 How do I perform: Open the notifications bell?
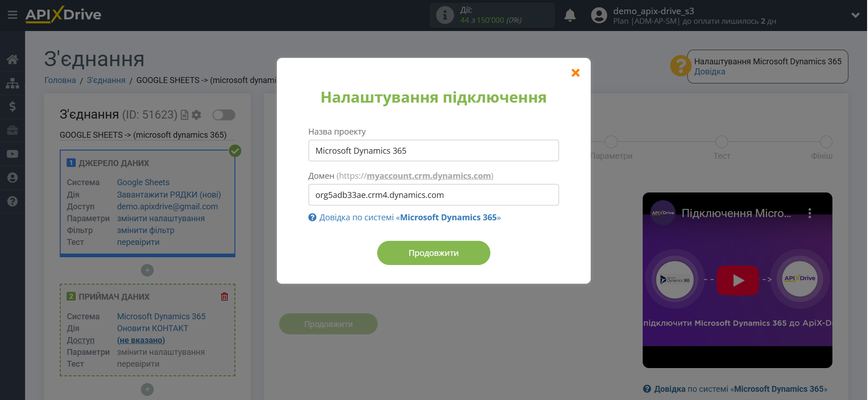coord(570,16)
